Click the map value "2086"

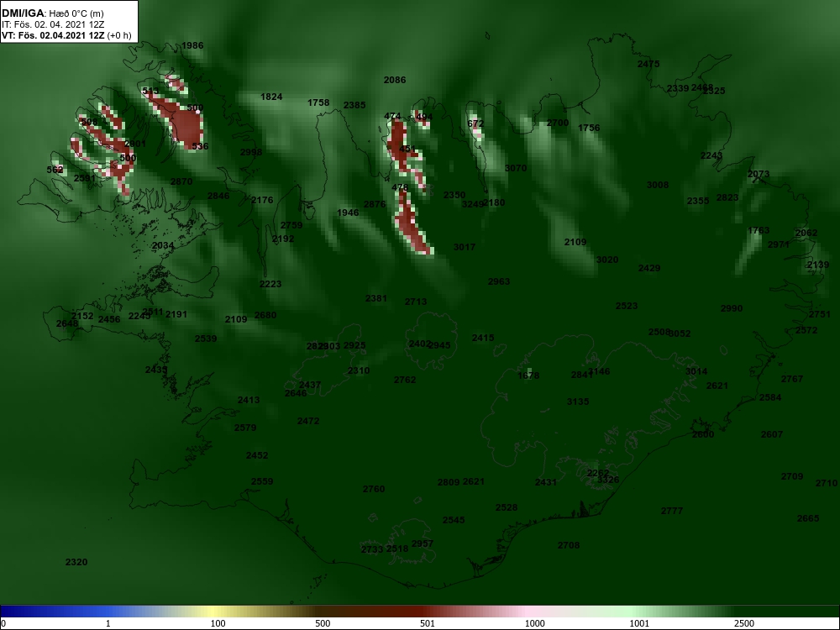click(394, 81)
